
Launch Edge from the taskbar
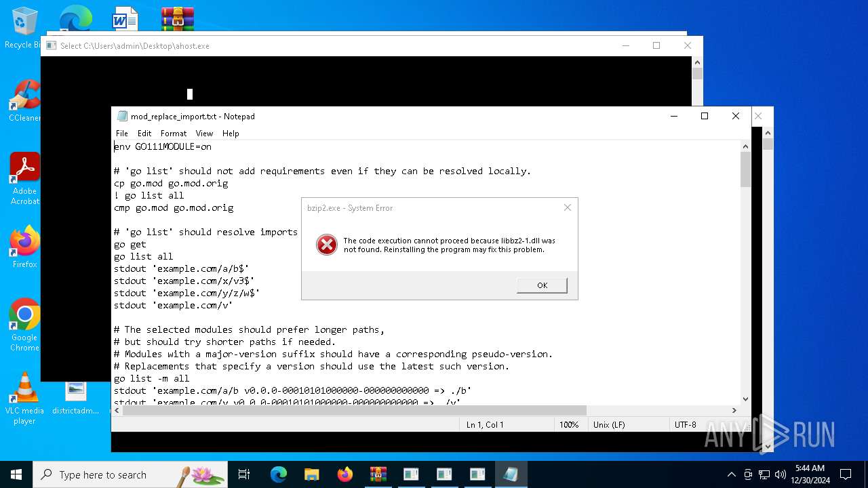tap(279, 474)
